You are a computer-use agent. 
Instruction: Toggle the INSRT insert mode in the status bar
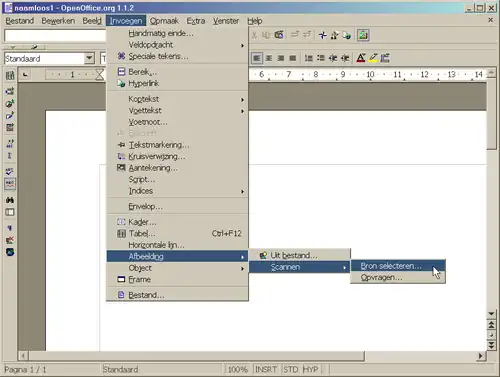[x=266, y=369]
